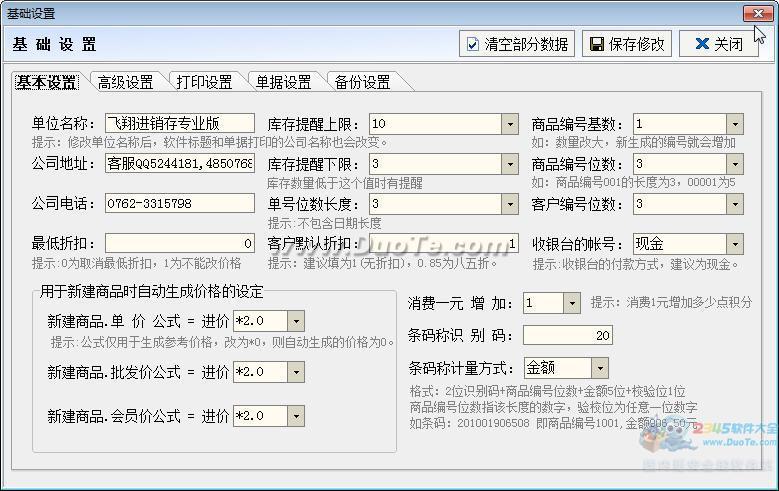
Task: Click the 关闭 button with X icon
Action: (x=718, y=44)
